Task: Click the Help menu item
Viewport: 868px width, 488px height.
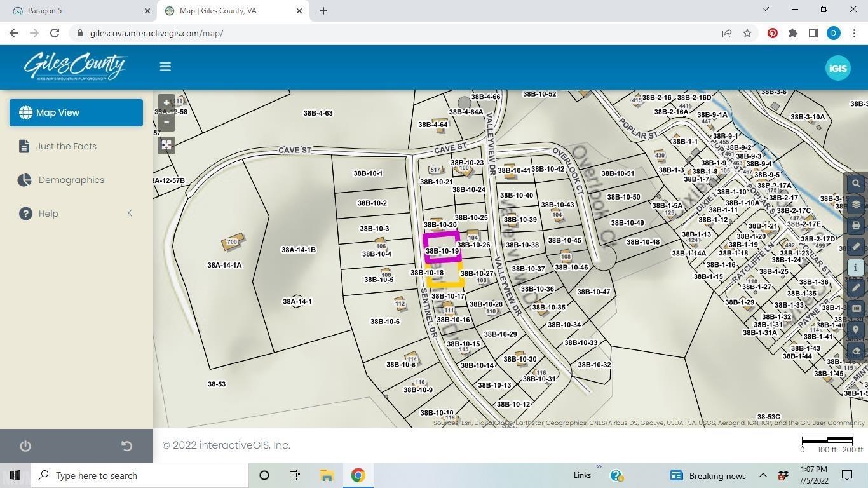Action: coord(48,213)
